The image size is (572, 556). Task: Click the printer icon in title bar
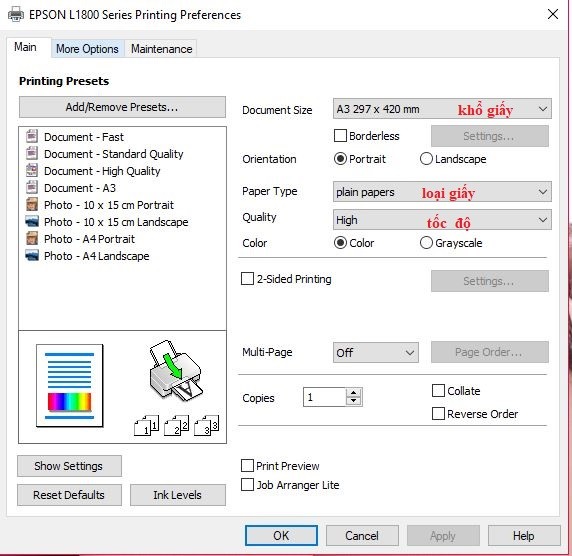(x=16, y=15)
